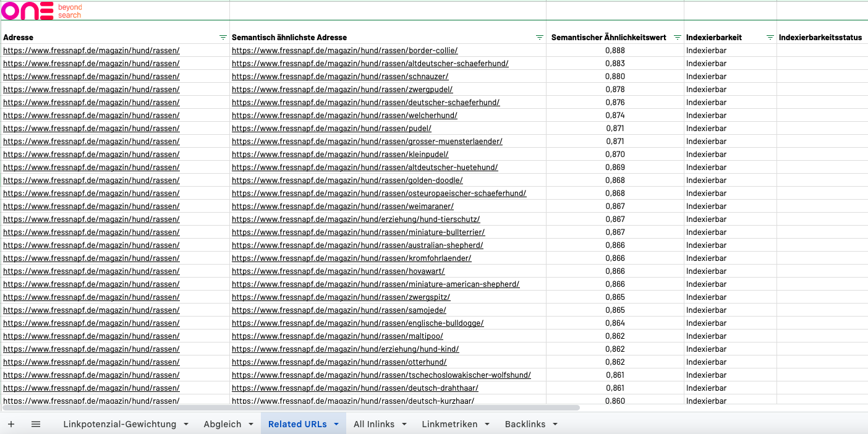Image resolution: width=868 pixels, height=434 pixels.
Task: Open the miniature-american-shepherd URL link
Action: [376, 284]
